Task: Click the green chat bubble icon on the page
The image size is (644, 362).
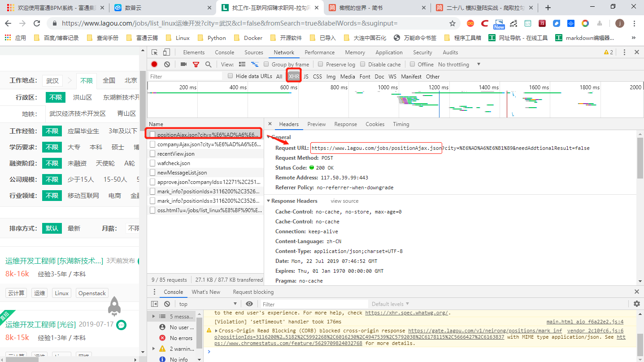Action: click(121, 325)
